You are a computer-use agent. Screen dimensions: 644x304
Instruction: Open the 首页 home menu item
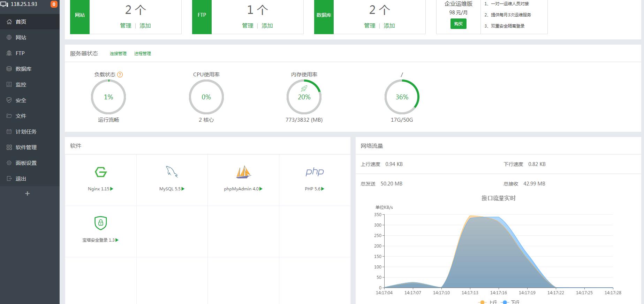(30, 22)
